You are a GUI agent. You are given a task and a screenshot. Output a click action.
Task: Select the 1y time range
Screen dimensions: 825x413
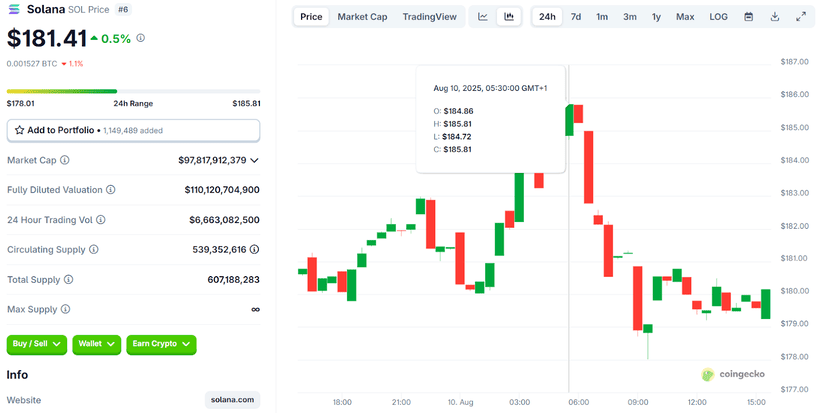656,17
